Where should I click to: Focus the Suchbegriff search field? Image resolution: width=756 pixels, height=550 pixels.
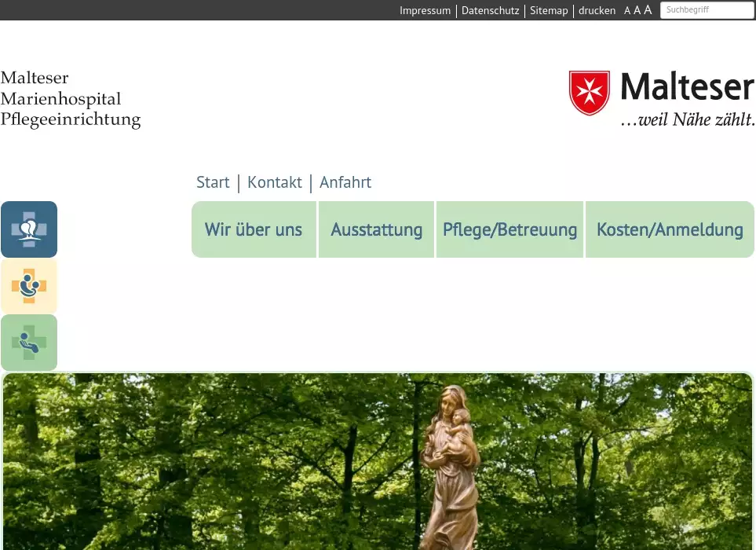coord(707,10)
